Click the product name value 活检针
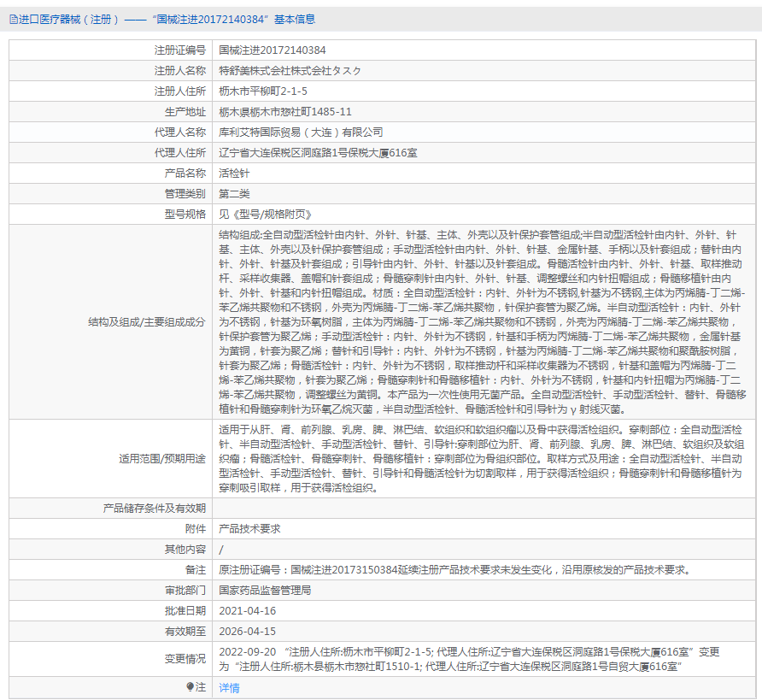Viewport: 762px width, 700px height. [234, 173]
